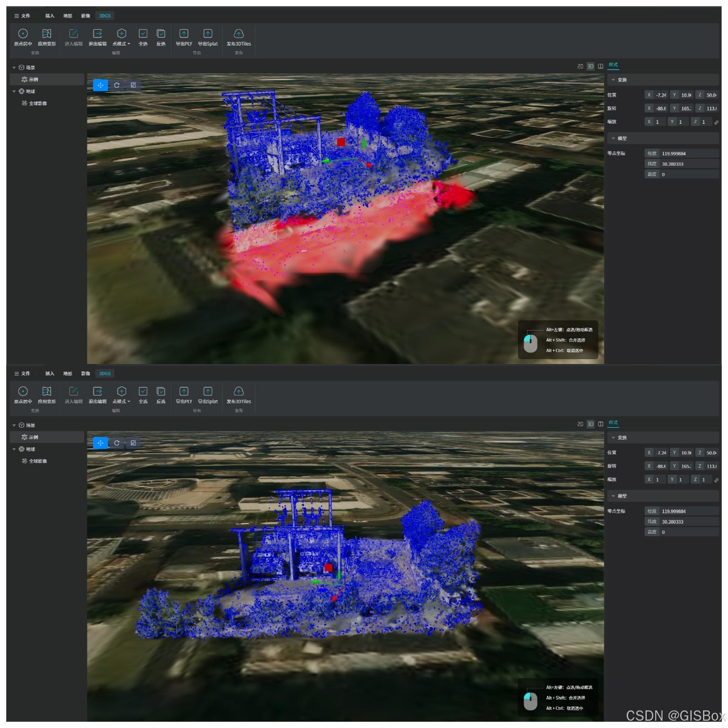Click 全选 icon in upper screenshot
The image size is (728, 728).
tap(143, 33)
